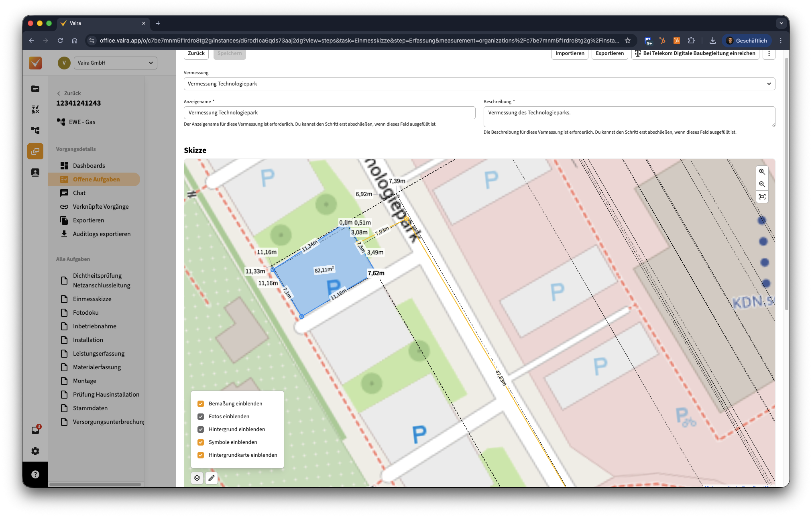The height and width of the screenshot is (517, 812).
Task: Click the map zoom-in magnifier icon
Action: (x=762, y=172)
